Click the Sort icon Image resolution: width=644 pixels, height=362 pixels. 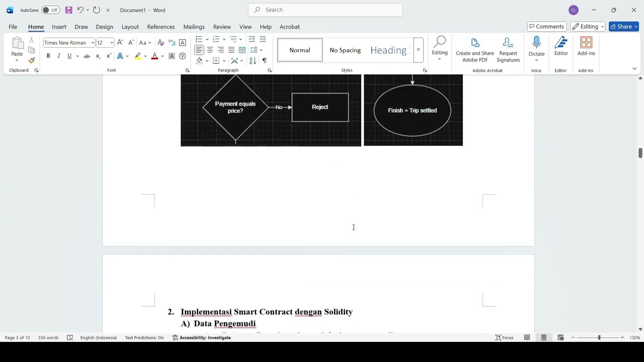253,60
